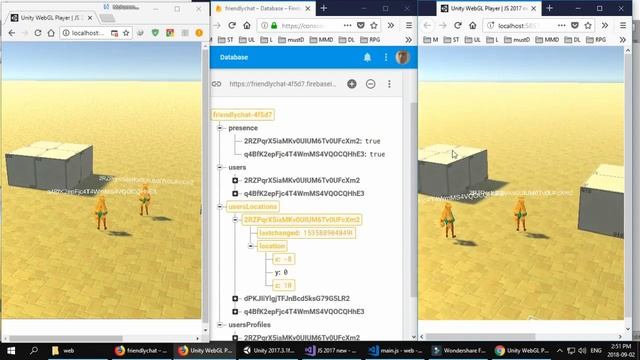This screenshot has height=360, width=640.
Task: Click left Chrome horizontal scrollbar
Action: 66,338
